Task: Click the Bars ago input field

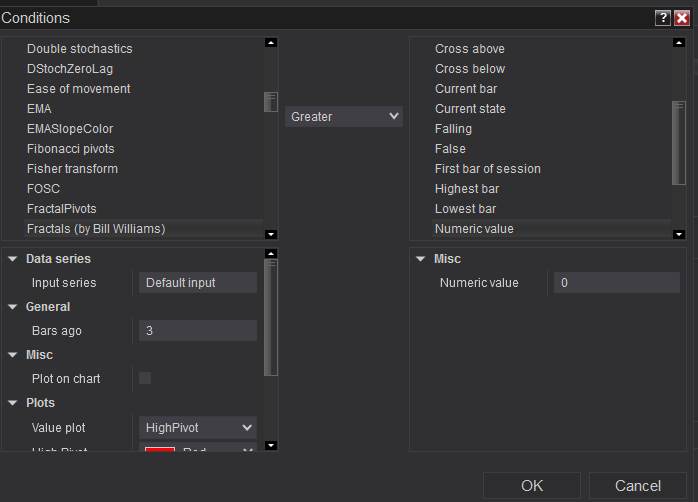Action: [198, 331]
